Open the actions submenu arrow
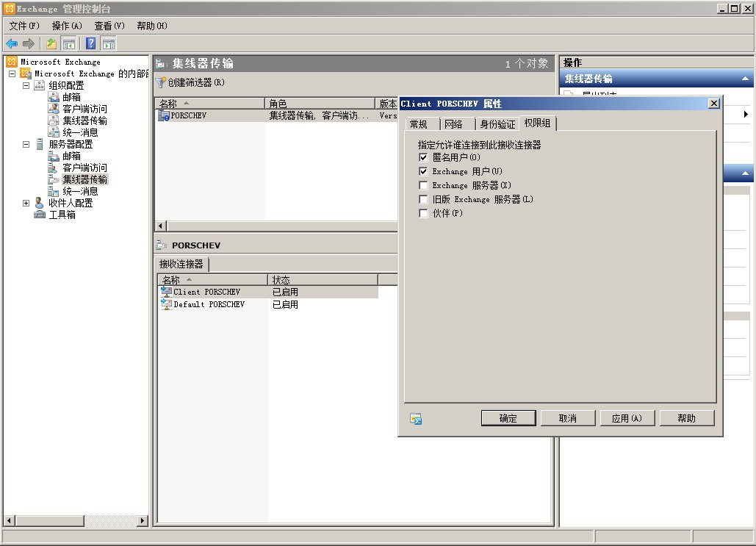 pyautogui.click(x=746, y=115)
